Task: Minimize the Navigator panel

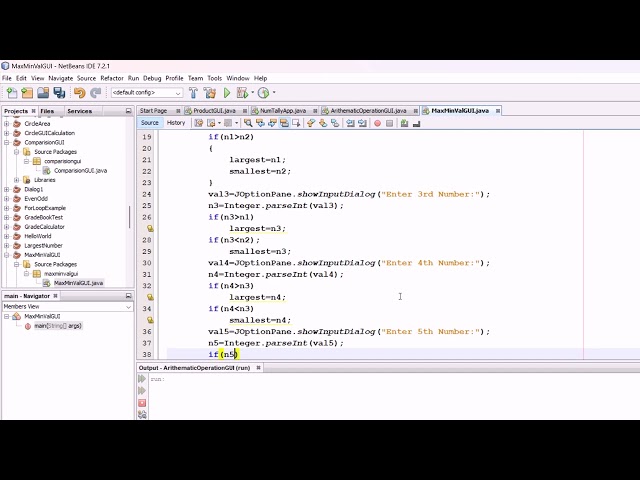Action: coord(129,296)
